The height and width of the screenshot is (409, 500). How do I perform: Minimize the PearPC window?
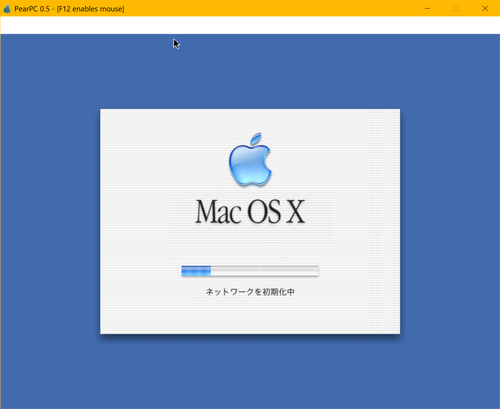click(x=427, y=9)
